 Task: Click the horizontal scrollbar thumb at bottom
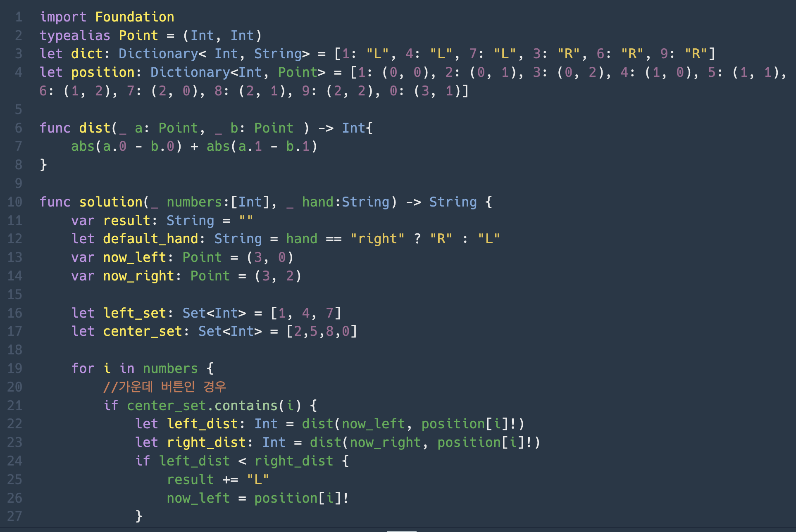pos(401,530)
